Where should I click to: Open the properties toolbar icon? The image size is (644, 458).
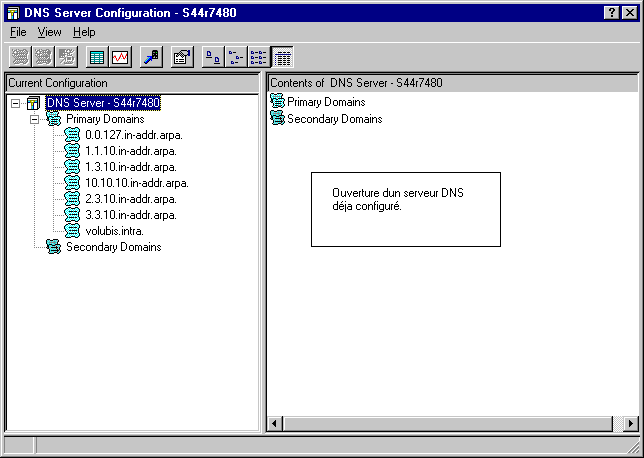pyautogui.click(x=181, y=57)
